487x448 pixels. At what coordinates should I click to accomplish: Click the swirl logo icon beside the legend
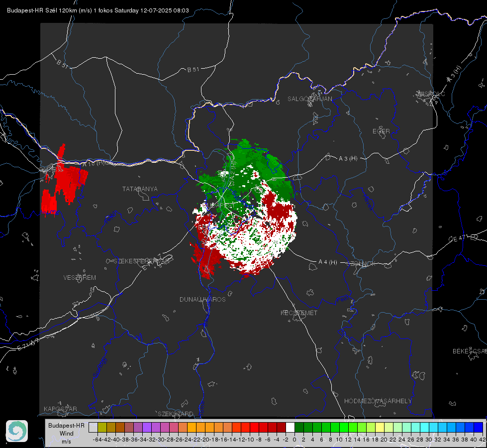[17, 431]
